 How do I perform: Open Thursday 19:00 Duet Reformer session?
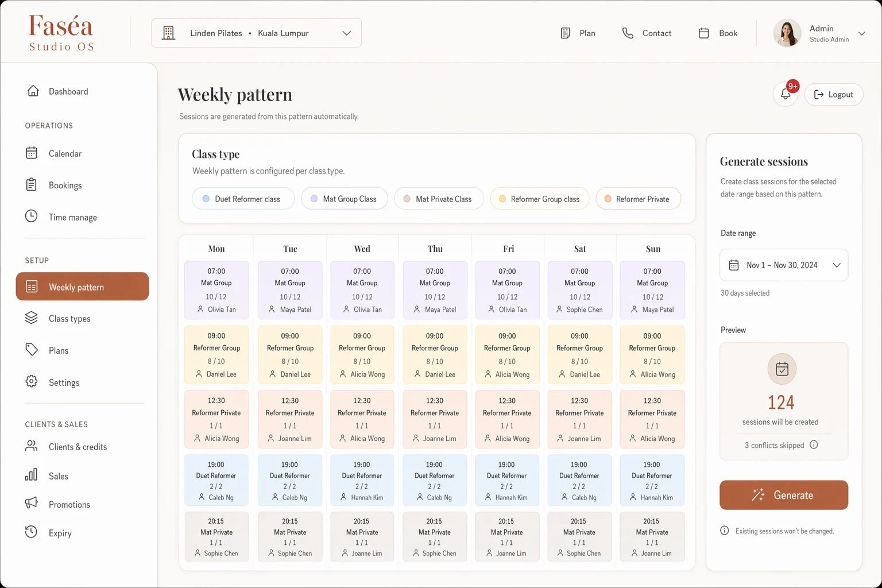tap(435, 480)
